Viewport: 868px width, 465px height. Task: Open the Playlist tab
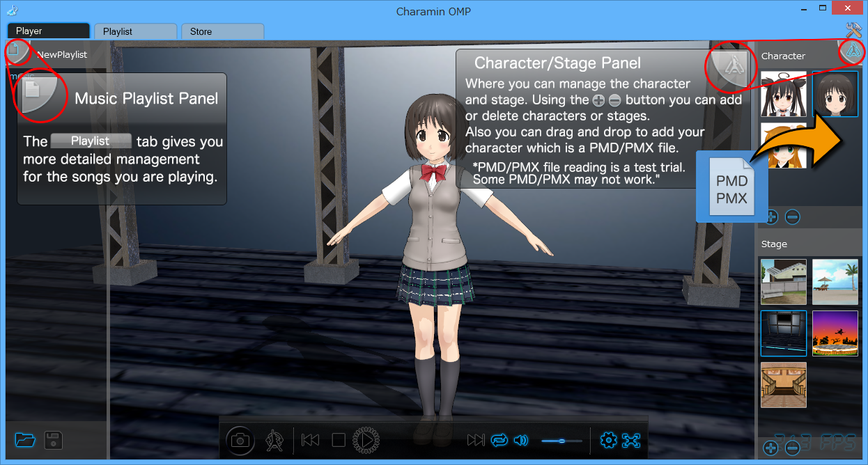(x=135, y=31)
